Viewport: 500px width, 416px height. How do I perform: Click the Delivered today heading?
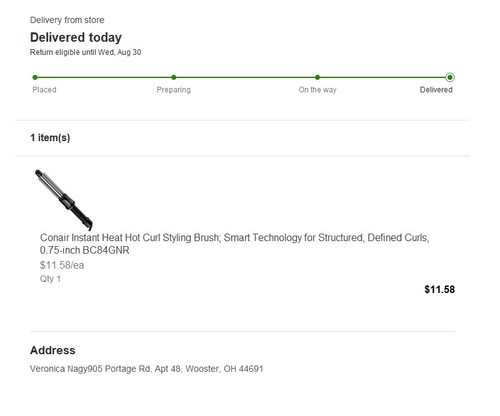76,37
